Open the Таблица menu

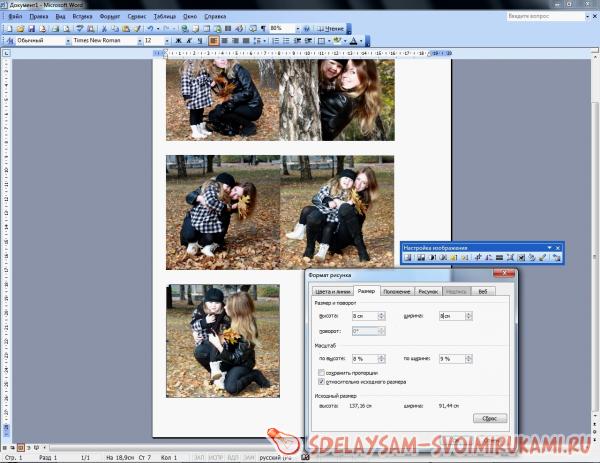tap(185, 17)
